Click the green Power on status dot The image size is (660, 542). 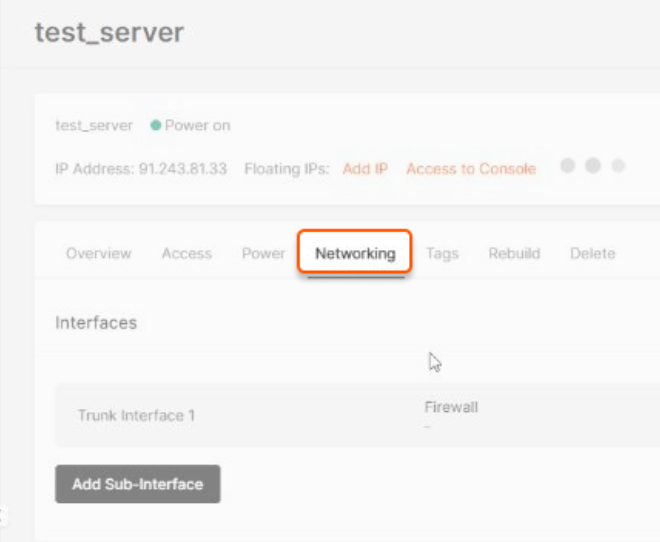point(156,125)
